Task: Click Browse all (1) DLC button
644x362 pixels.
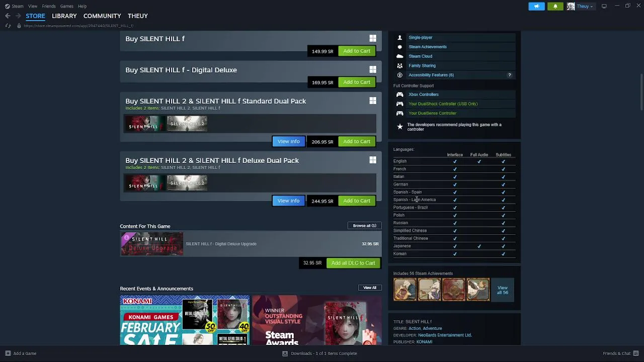Action: click(364, 226)
